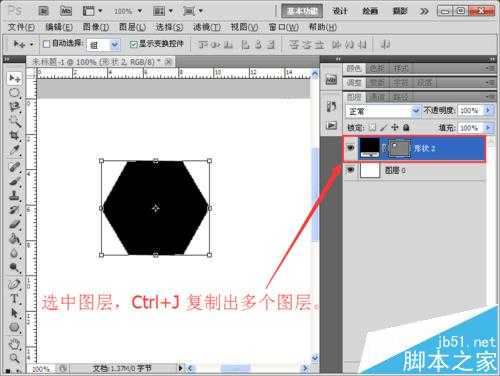The height and width of the screenshot is (376, 500).
Task: Click the 基本功能 workspace button
Action: (302, 11)
